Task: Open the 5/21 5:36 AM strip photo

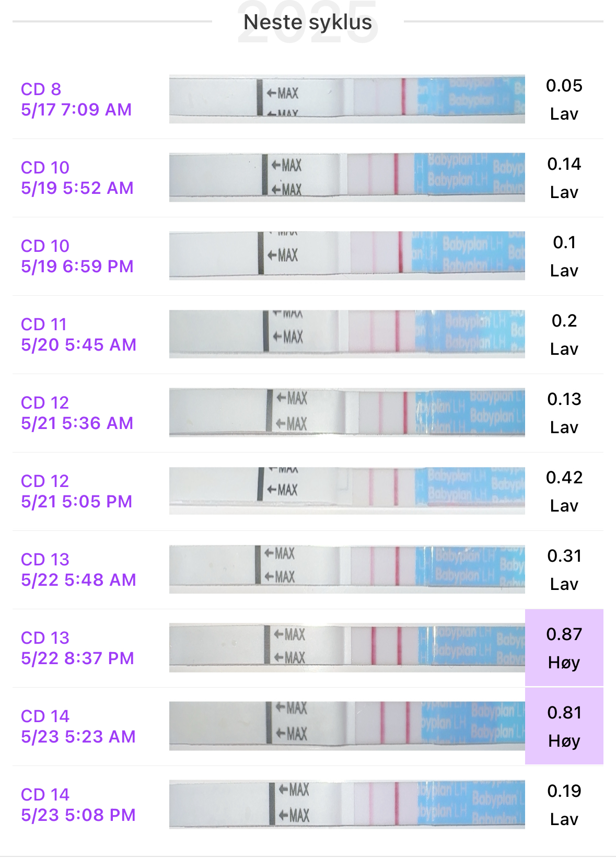Action: [x=347, y=412]
